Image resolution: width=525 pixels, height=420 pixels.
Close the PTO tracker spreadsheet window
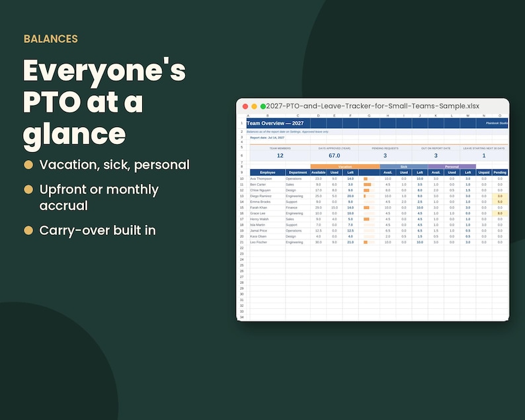(x=245, y=106)
